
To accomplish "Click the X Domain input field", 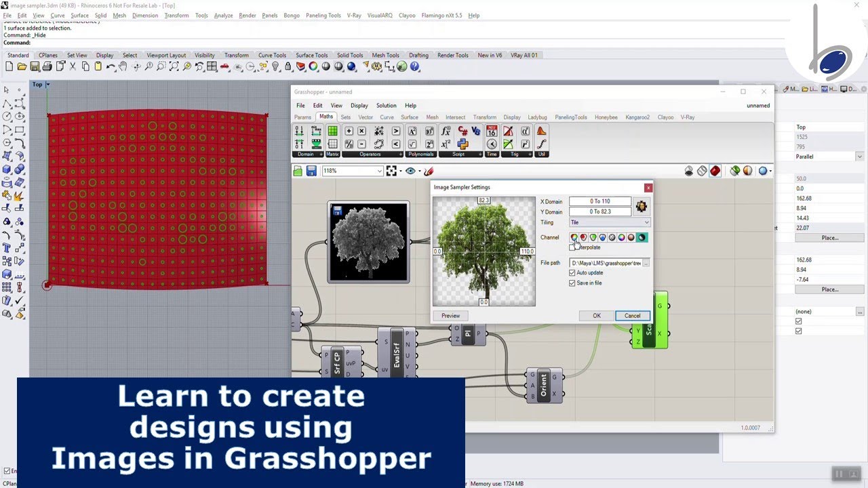I will tap(600, 201).
